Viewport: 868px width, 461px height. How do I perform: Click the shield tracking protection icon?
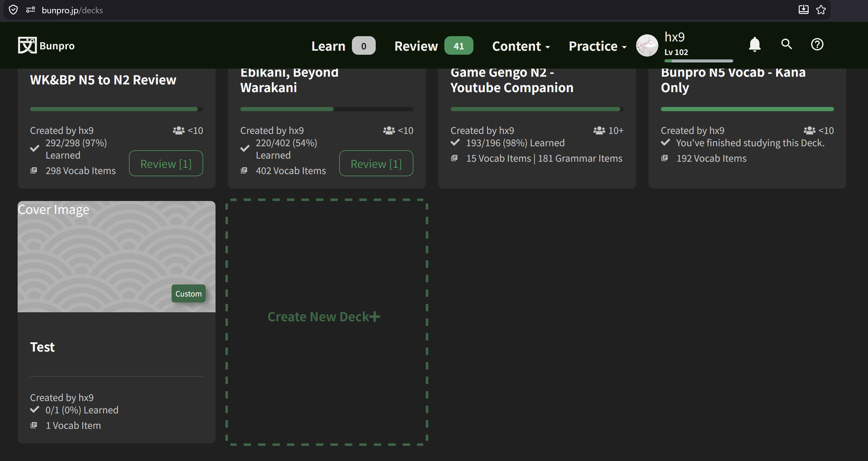(13, 10)
